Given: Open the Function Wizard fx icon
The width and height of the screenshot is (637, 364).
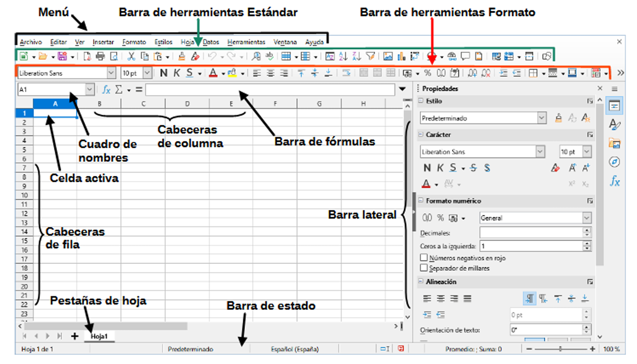Looking at the screenshot, I should coord(107,89).
